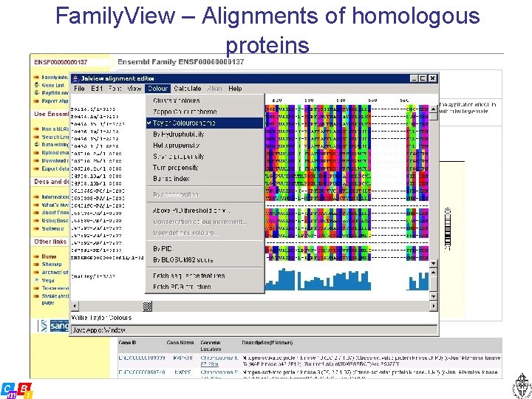532x399 pixels.
Task: Click the list icon beside Gene List
Action: (37, 85)
